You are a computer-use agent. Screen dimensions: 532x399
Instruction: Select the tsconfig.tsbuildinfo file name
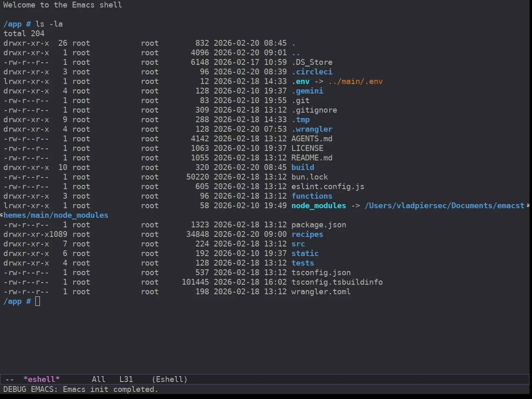pos(337,282)
